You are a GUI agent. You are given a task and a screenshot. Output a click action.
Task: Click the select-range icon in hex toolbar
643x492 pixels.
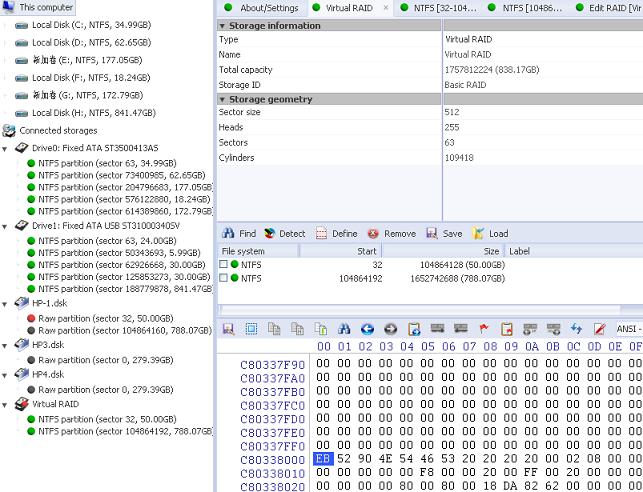point(251,328)
